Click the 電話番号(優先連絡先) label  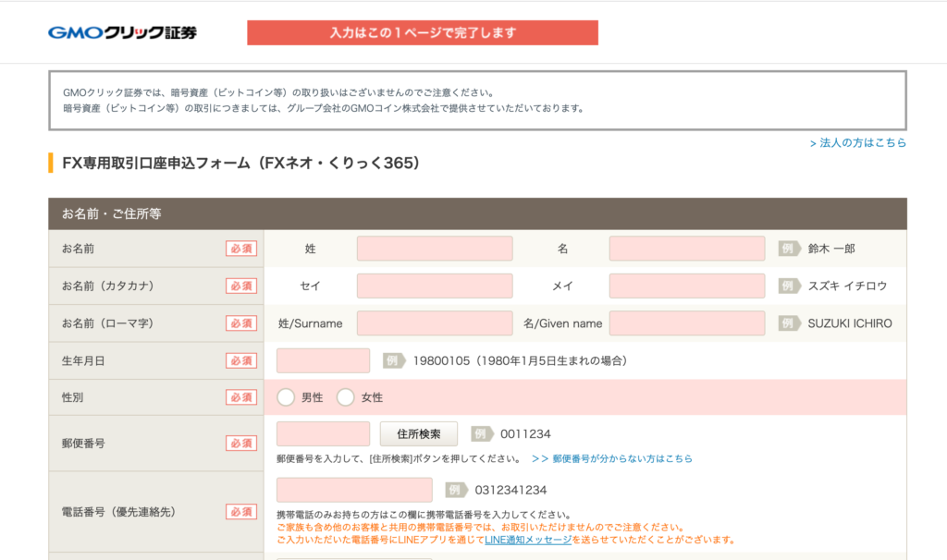[118, 512]
